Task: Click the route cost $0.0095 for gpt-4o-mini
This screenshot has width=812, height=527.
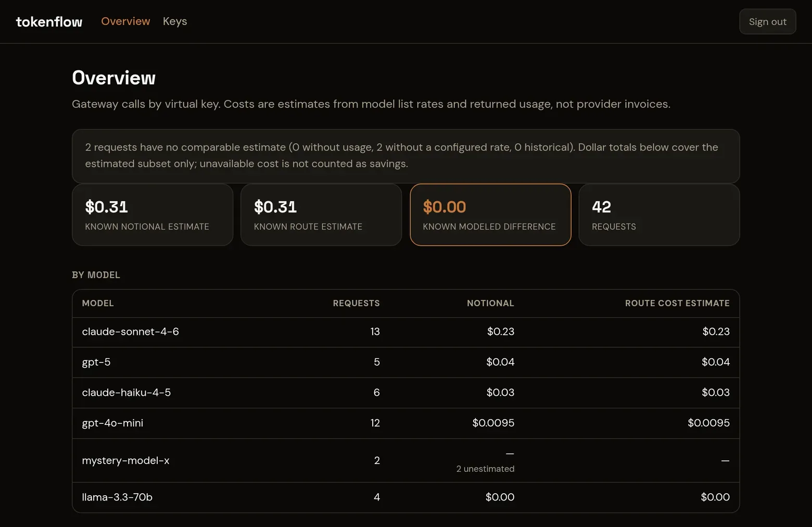Action: click(708, 423)
